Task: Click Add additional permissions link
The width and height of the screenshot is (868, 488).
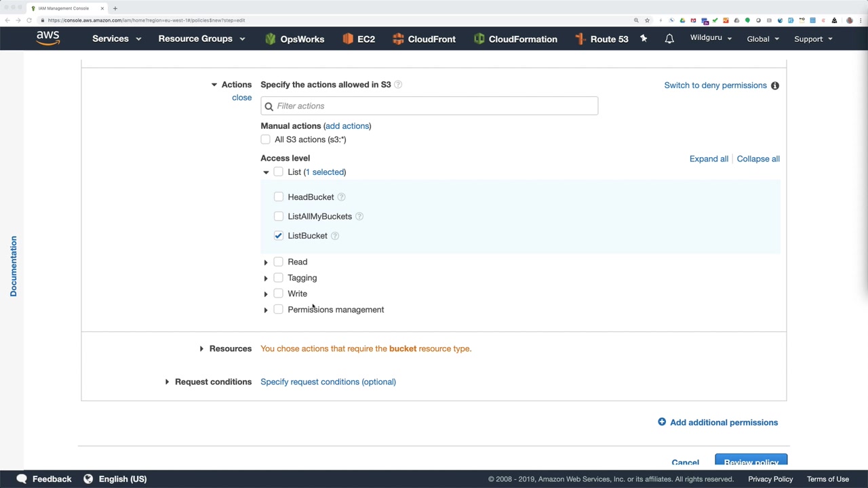Action: (723, 422)
